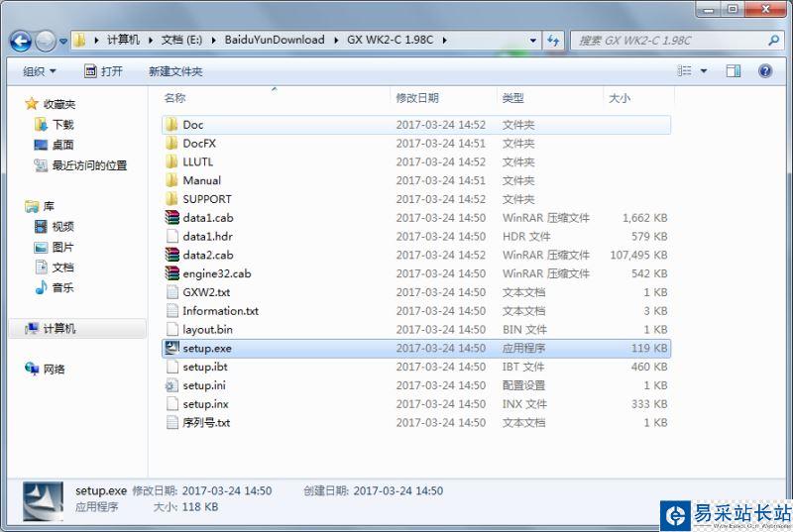Sort files by the 大小 column
This screenshot has width=793, height=532.
(619, 98)
